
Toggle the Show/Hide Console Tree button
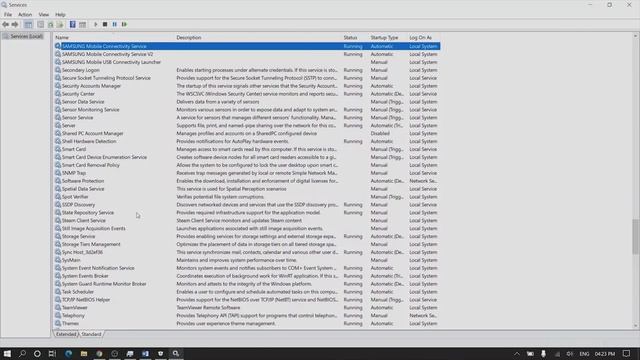(28, 24)
